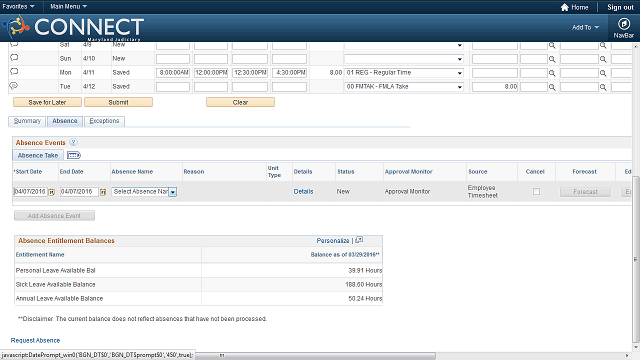640x360 pixels.
Task: Open entitlement balances grid in new window icon
Action: 359,240
